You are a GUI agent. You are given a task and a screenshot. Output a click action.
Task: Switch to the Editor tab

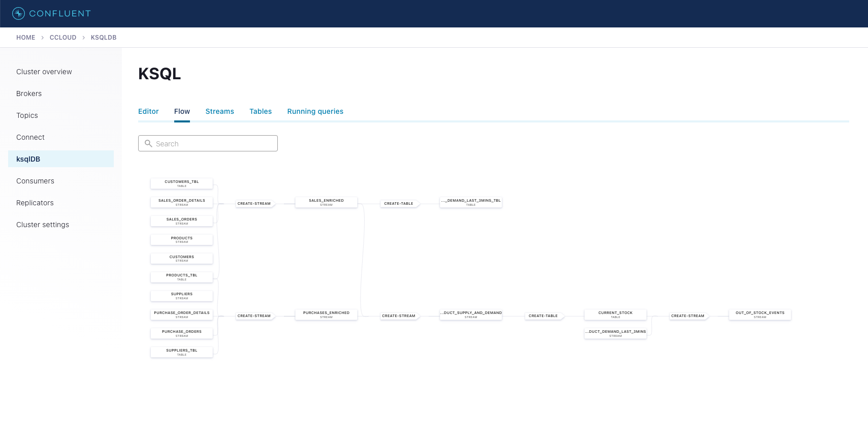pos(148,111)
